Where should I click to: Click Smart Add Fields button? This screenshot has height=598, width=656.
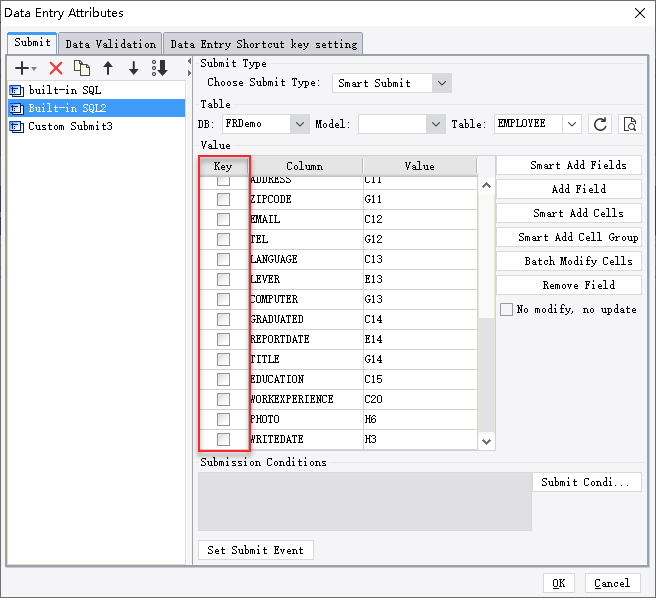coord(569,165)
